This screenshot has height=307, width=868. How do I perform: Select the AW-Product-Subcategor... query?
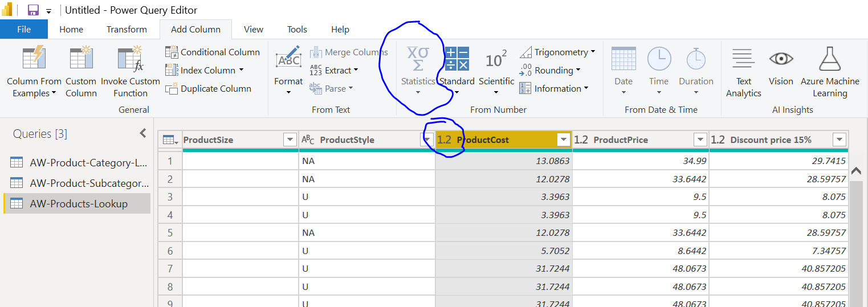[x=77, y=183]
